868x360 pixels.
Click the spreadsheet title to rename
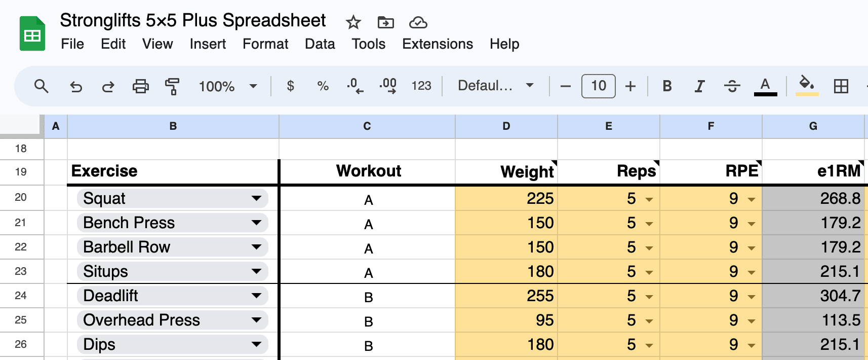pos(193,20)
